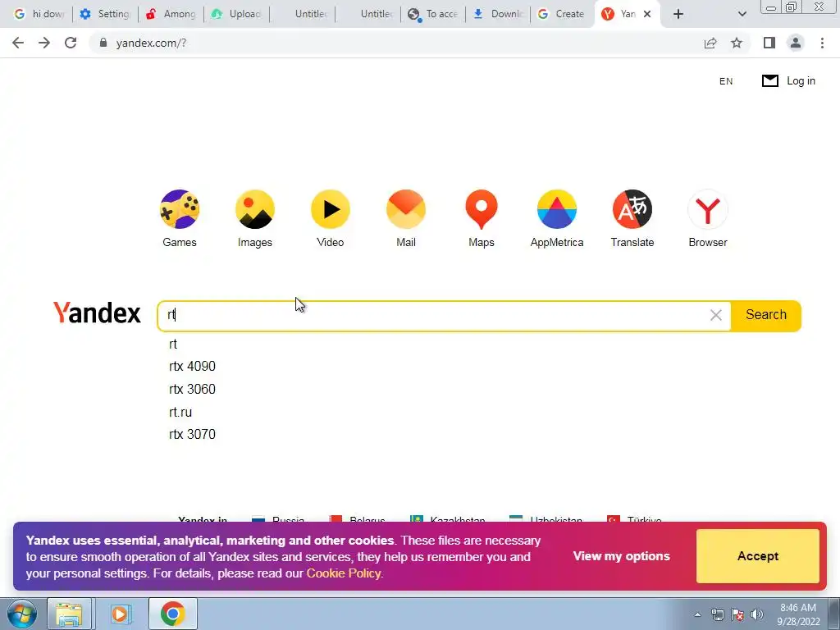Switch to the 'To acce' tab
Image resolution: width=840 pixels, height=630 pixels.
(x=433, y=14)
